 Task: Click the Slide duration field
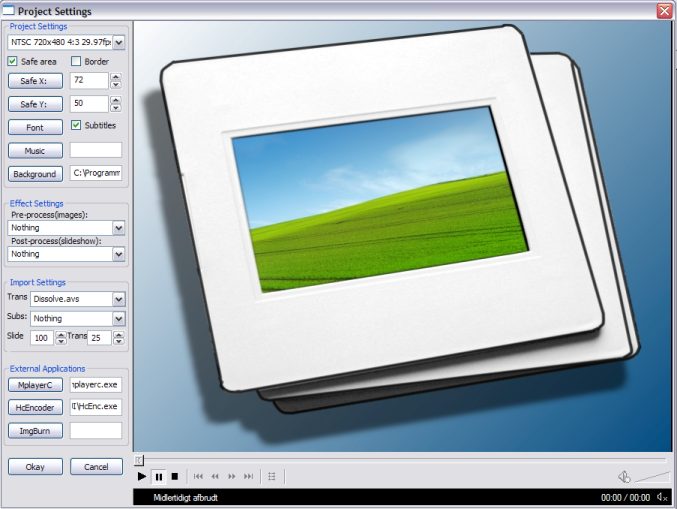42,338
